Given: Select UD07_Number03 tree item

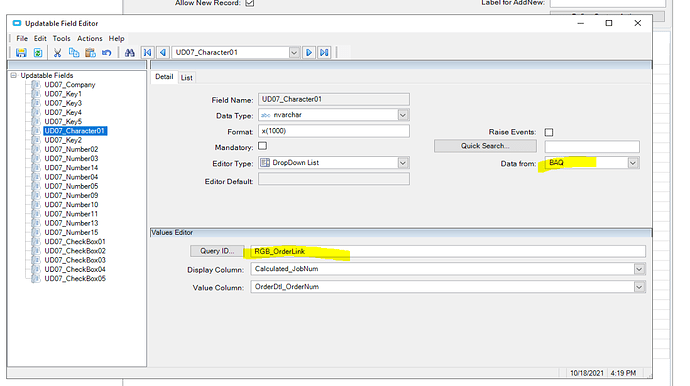Looking at the screenshot, I should pyautogui.click(x=71, y=158).
